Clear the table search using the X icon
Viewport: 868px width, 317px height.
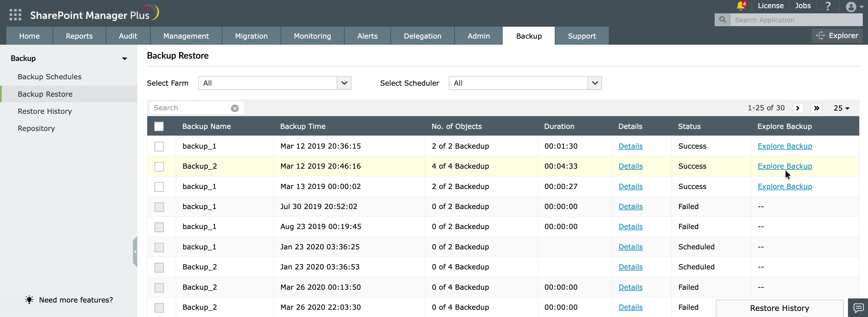[x=235, y=108]
